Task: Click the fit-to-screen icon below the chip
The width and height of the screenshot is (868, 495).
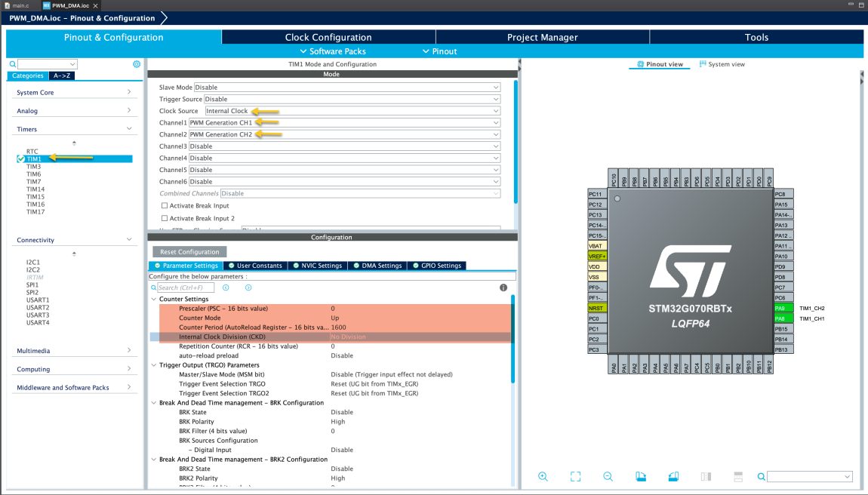Action: tap(576, 477)
